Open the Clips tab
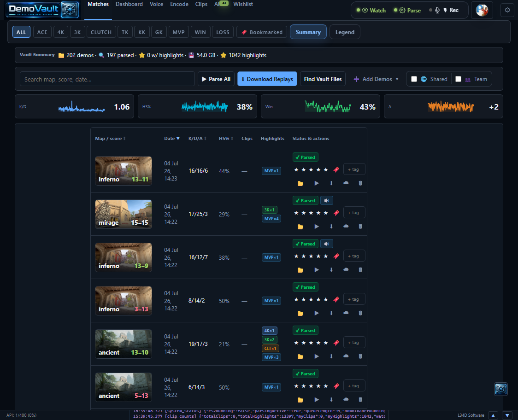 point(201,4)
